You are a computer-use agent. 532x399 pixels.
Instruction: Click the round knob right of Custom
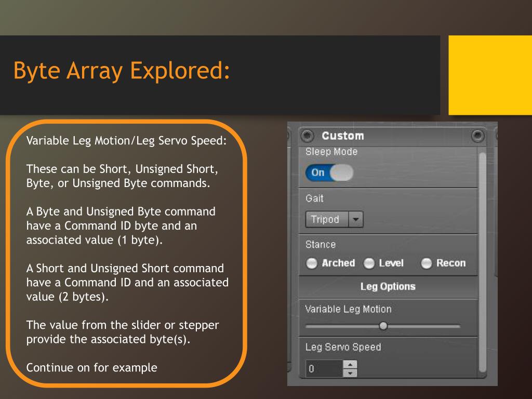tap(478, 136)
